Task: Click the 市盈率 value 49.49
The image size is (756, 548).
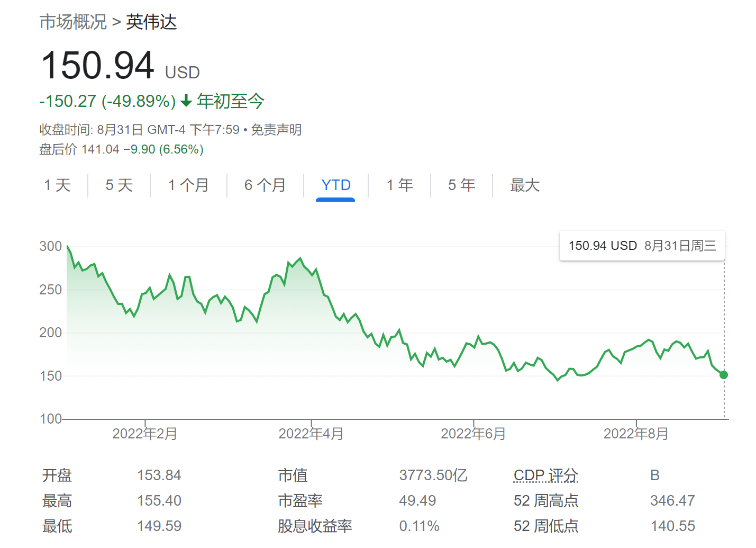Action: (418, 501)
